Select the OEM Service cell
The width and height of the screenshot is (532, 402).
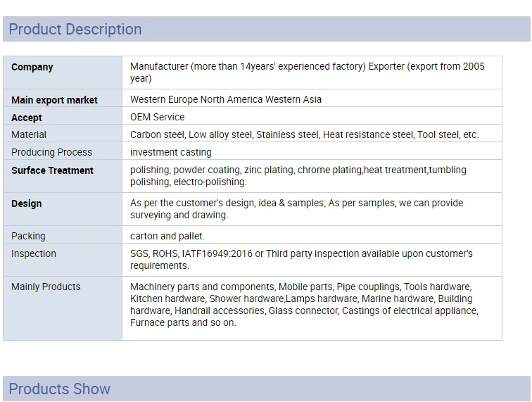tap(158, 117)
